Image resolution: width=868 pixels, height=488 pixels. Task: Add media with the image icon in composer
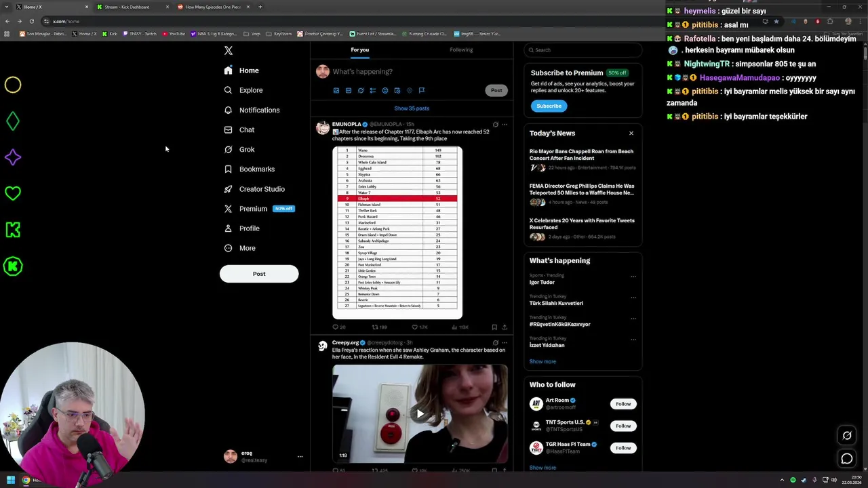[336, 90]
